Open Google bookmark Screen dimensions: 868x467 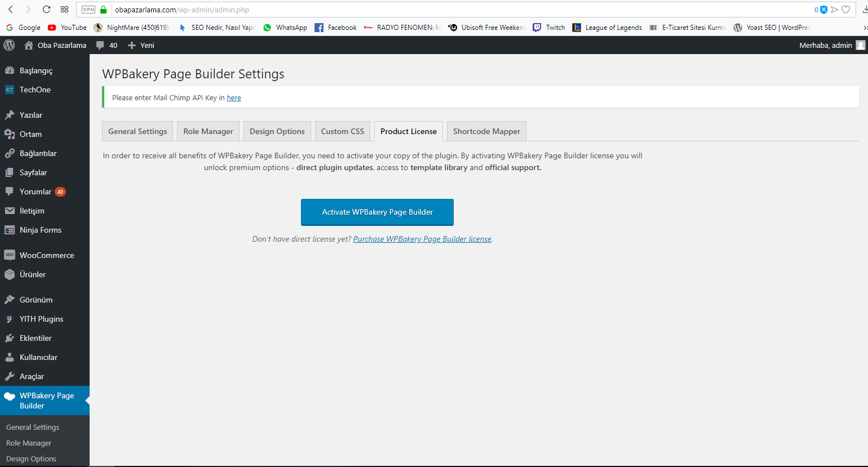pyautogui.click(x=23, y=27)
